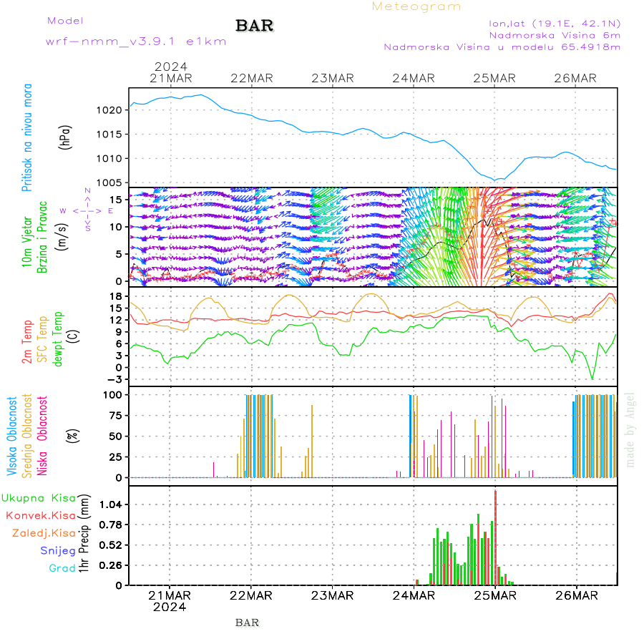The height and width of the screenshot is (644, 644).
Task: Click the "10m Vjetar" wind panel label
Action: (26, 242)
